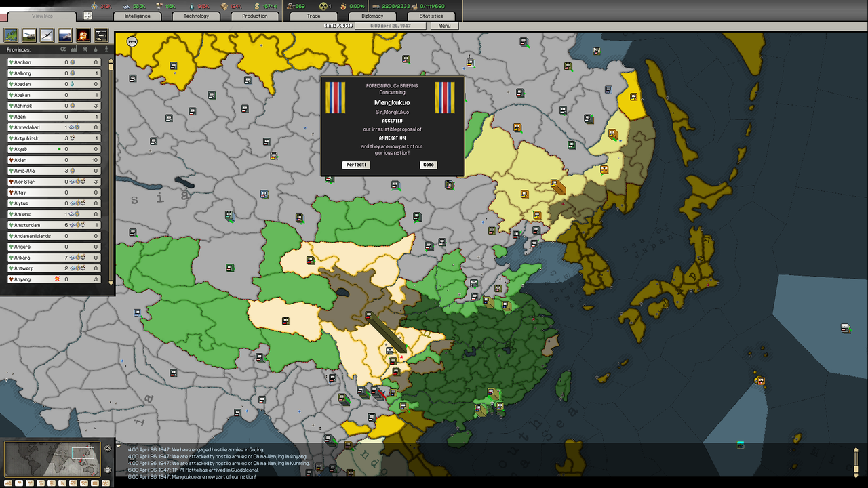Select Alor Star province row
This screenshot has height=488, width=868.
tap(54, 182)
